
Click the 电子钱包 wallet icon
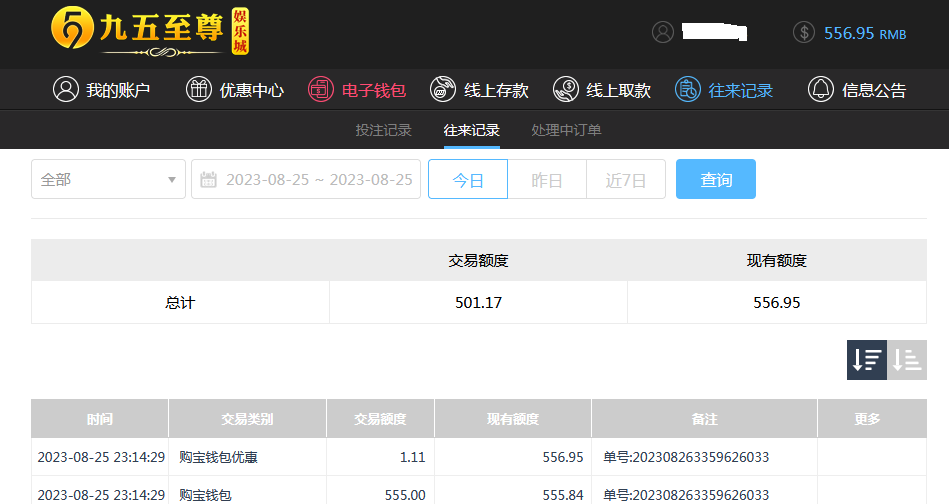(x=321, y=90)
